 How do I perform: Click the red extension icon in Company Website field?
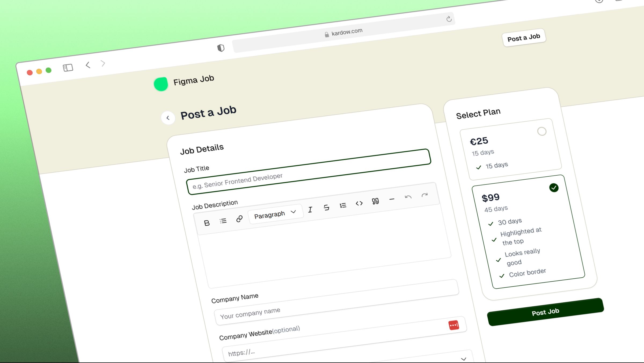point(453,325)
